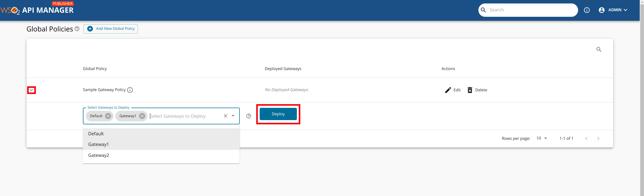Click info icon beside Sample Gateway Policy
Screen dimensions: 644x196
[x=130, y=90]
